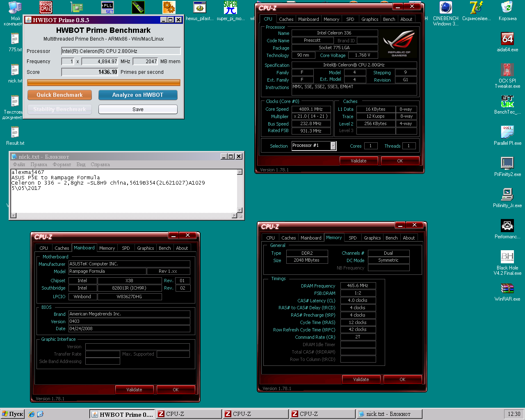
Task: Launch PiFinity2.exe desktop icon
Action: pyautogui.click(x=507, y=167)
